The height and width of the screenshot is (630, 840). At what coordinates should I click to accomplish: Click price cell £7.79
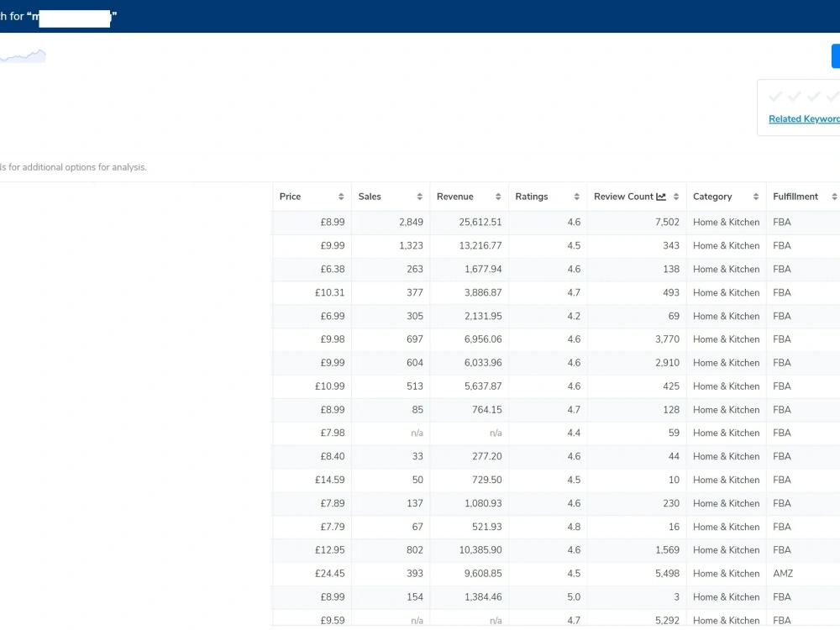(x=332, y=528)
